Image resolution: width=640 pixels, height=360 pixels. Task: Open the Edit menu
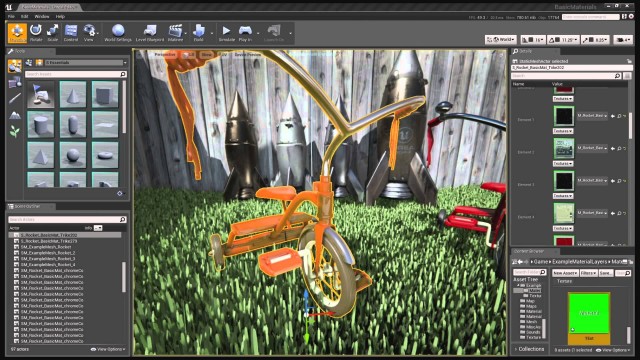[24, 17]
